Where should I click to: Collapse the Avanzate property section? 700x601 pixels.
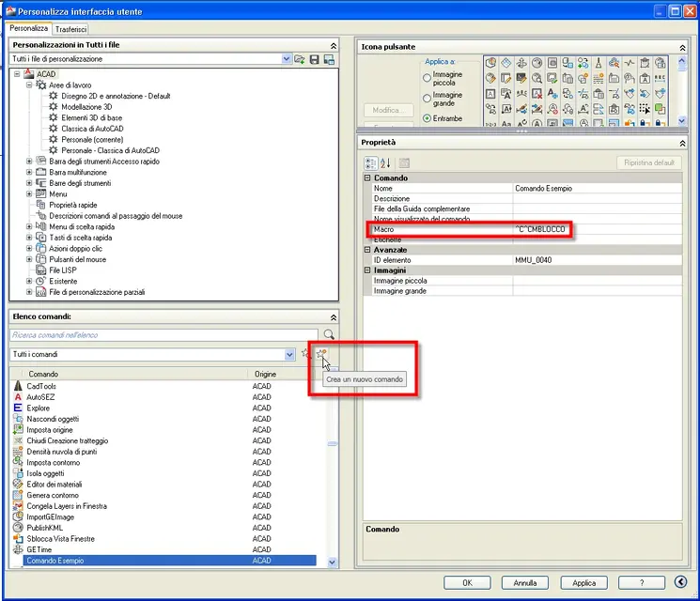click(x=367, y=250)
